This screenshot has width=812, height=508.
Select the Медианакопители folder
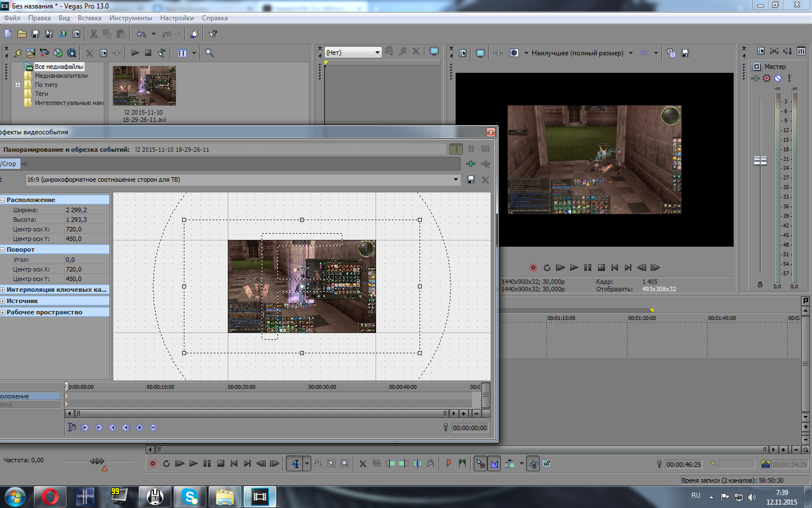click(x=61, y=76)
